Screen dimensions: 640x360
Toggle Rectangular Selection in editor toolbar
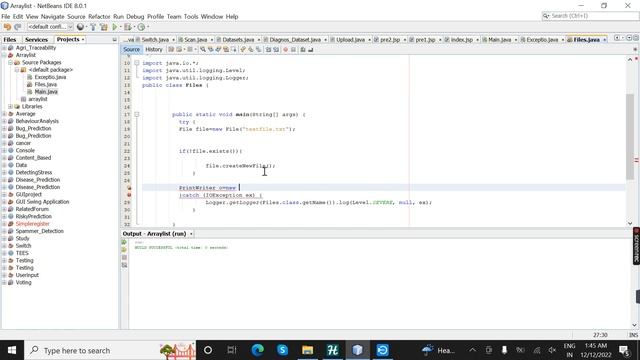pos(233,49)
